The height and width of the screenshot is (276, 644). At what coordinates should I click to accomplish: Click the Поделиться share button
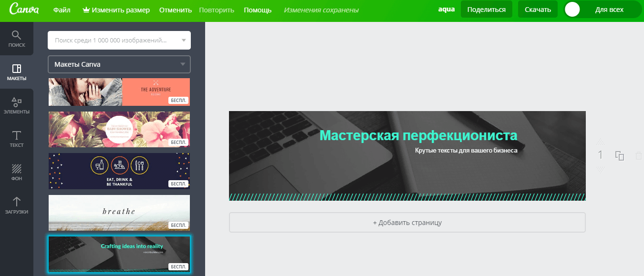[486, 10]
